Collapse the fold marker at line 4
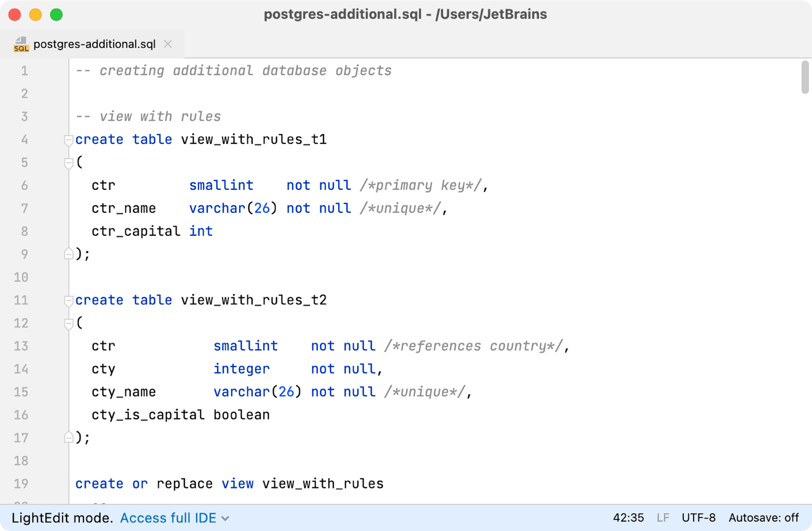Screen dimensions: 812x531 [68, 140]
